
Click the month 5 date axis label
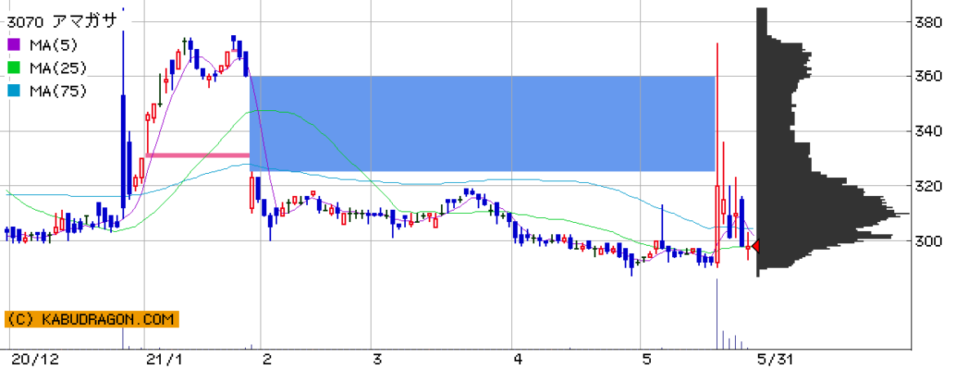tap(646, 358)
